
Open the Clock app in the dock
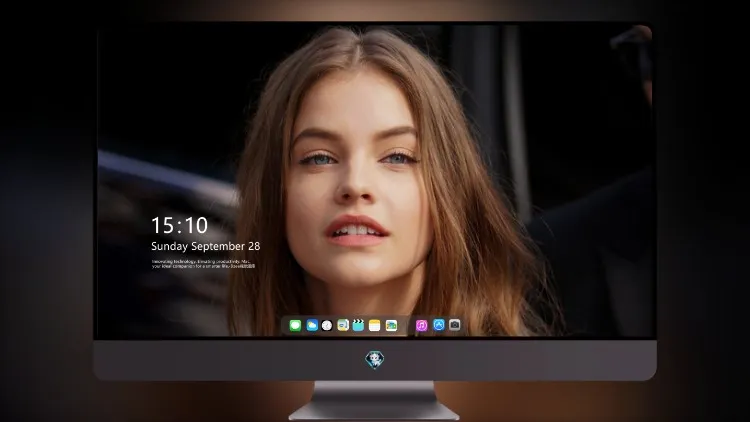click(327, 325)
